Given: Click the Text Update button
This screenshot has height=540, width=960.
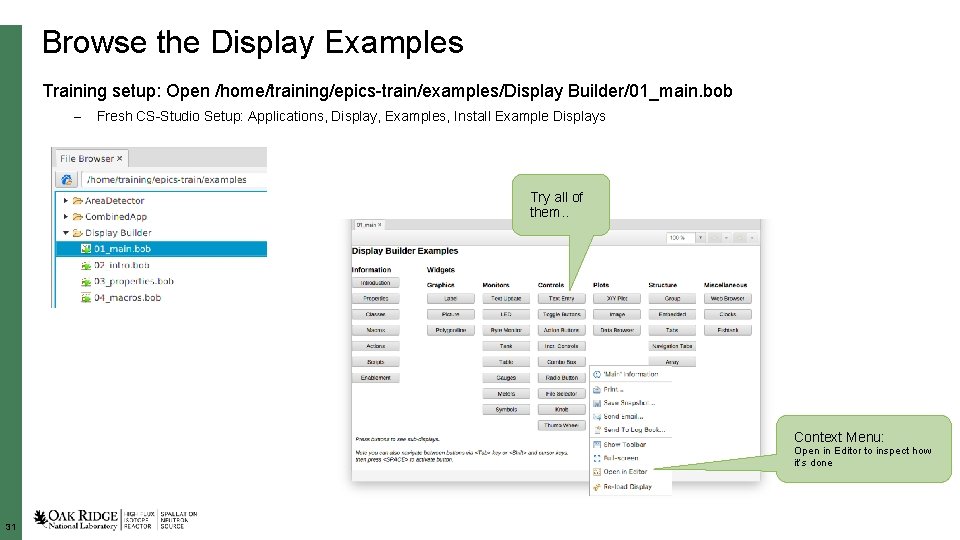Looking at the screenshot, I should [x=506, y=299].
